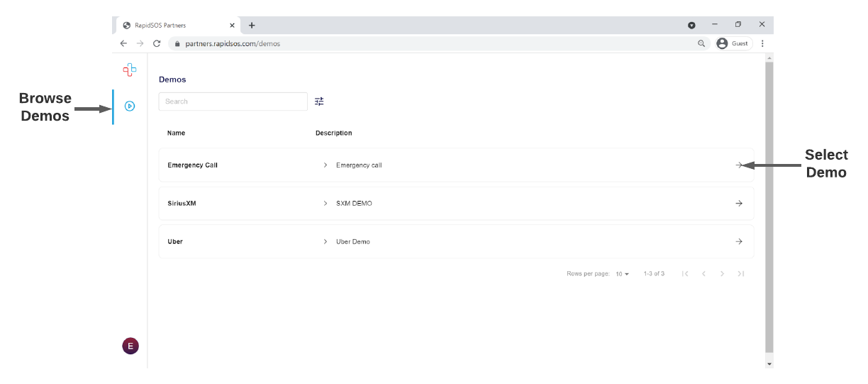
Task: Click the browser forward button
Action: 140,43
